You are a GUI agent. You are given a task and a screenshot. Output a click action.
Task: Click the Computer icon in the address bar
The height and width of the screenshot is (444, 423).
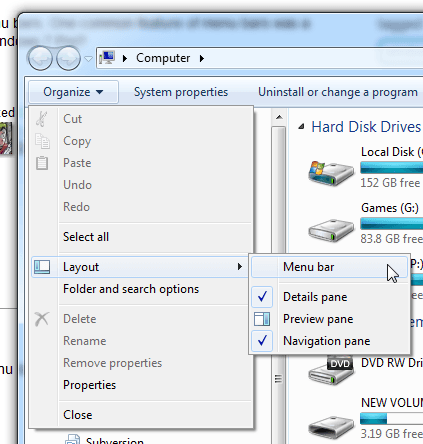click(x=107, y=58)
